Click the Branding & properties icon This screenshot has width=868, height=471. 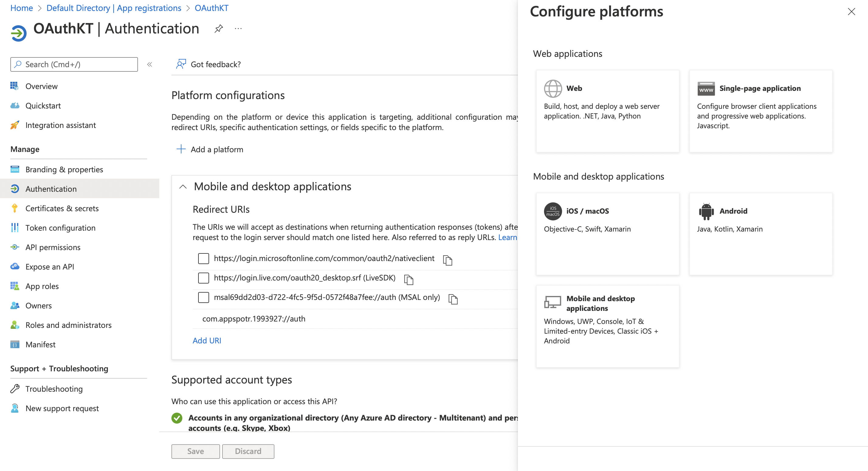tap(15, 170)
